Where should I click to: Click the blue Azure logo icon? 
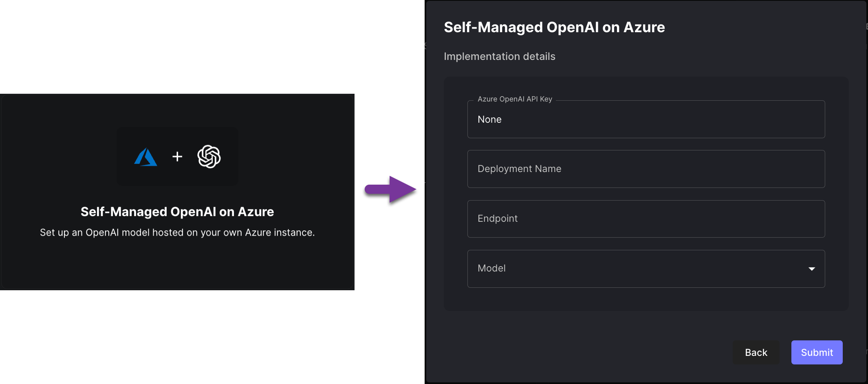(145, 157)
